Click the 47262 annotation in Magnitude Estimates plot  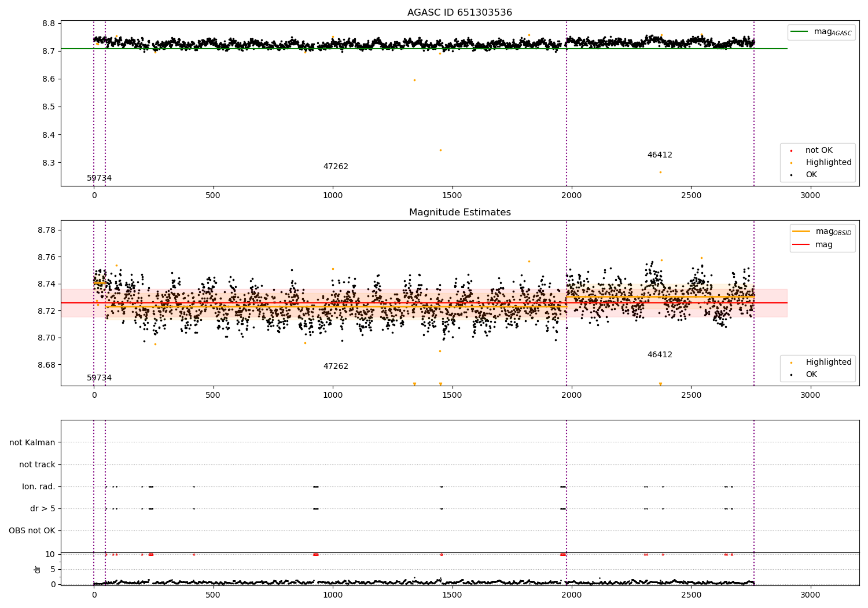click(x=336, y=367)
